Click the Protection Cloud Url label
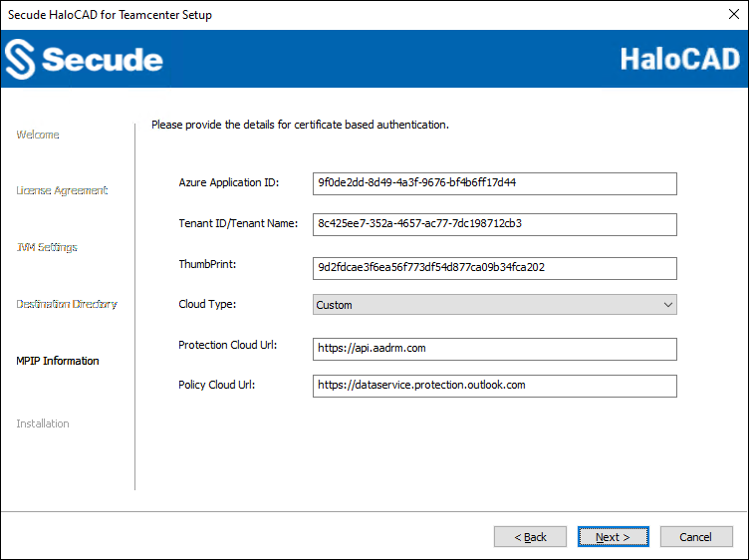This screenshot has width=749, height=560. tap(228, 345)
